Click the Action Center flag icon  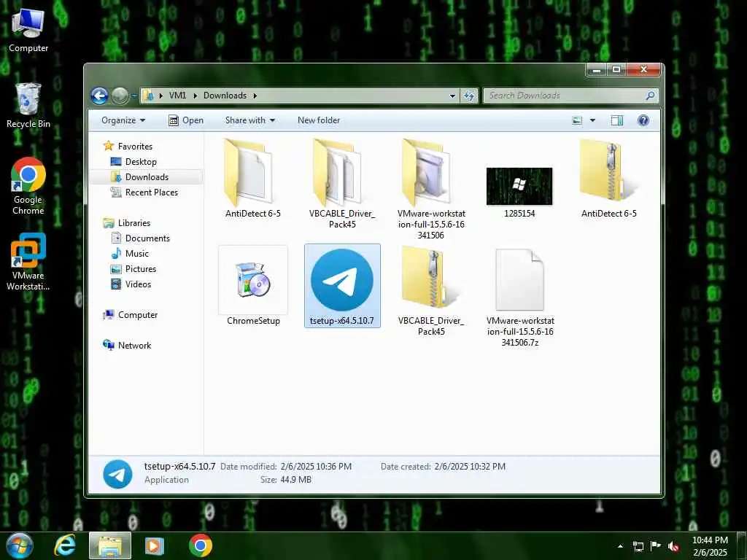click(656, 546)
